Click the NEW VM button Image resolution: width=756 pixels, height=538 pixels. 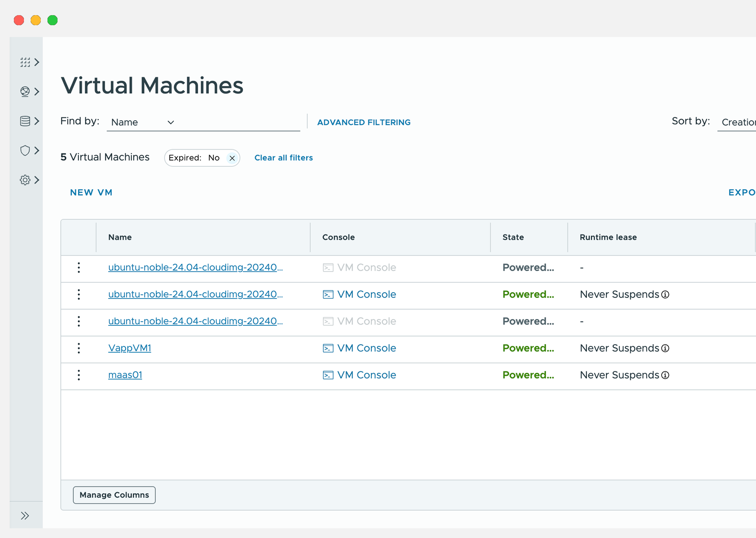click(91, 193)
